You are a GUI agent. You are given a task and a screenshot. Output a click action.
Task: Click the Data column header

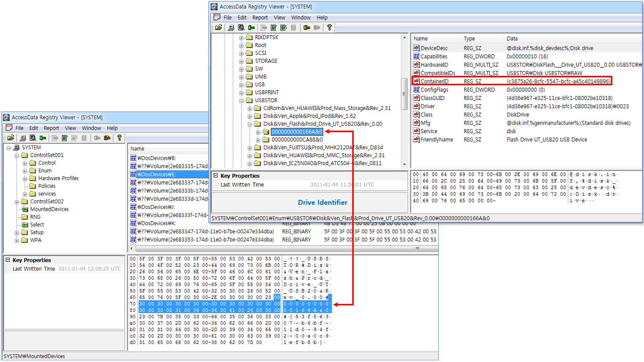coord(572,38)
